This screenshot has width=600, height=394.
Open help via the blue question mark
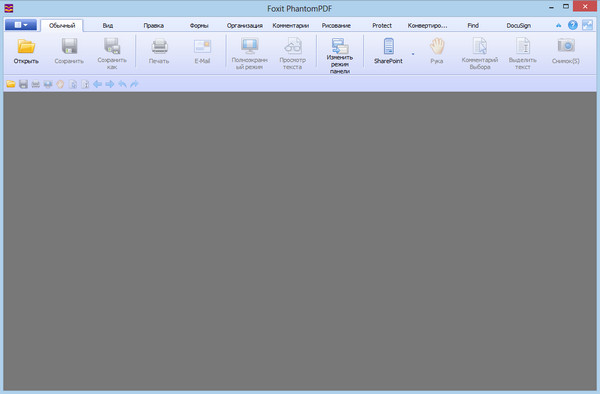[x=573, y=25]
